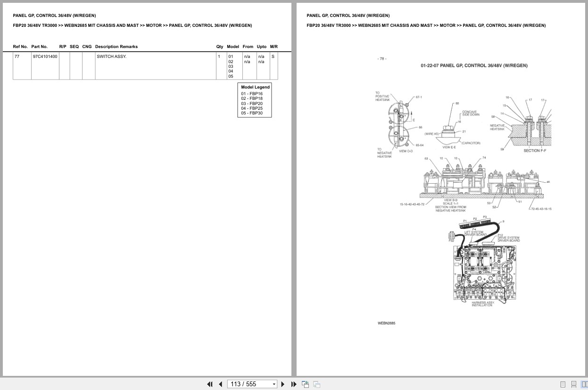Open the page number dropdown arrow
The height and width of the screenshot is (390, 588).
click(x=274, y=384)
